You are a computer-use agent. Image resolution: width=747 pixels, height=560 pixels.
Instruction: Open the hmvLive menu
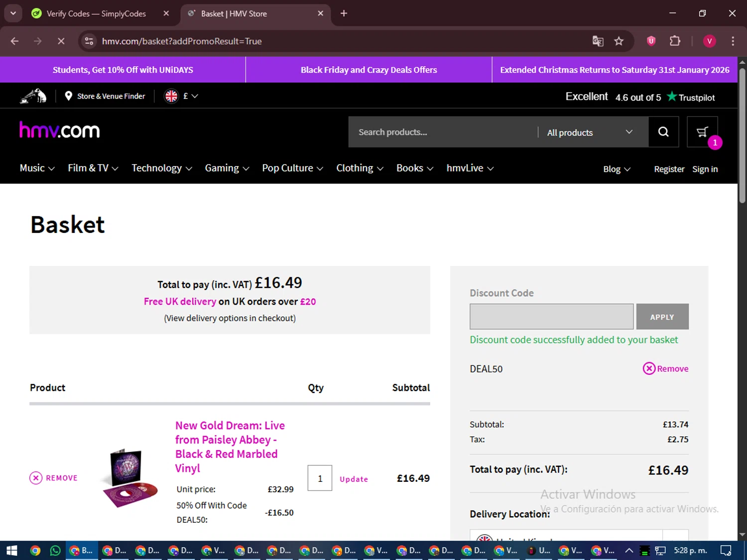pyautogui.click(x=470, y=168)
